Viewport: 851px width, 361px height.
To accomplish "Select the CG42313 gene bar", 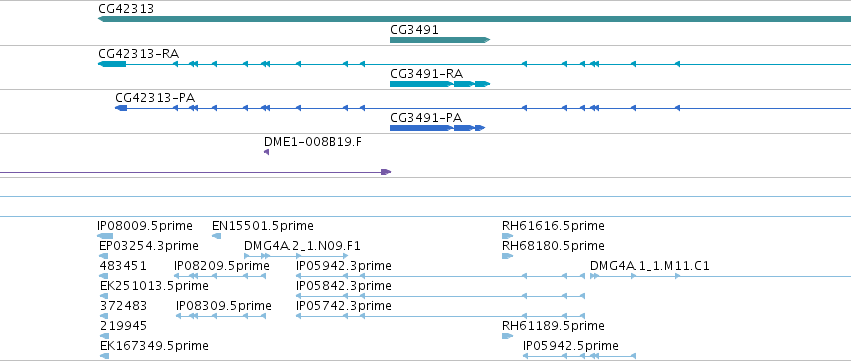I will (474, 19).
